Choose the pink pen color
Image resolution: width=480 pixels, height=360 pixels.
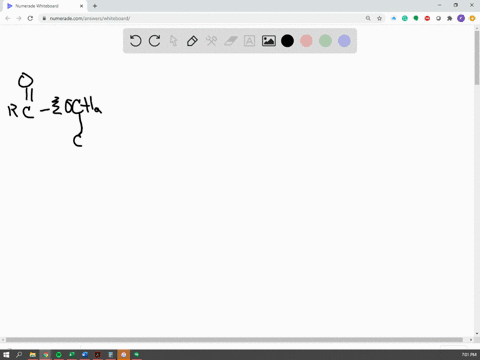pos(306,41)
